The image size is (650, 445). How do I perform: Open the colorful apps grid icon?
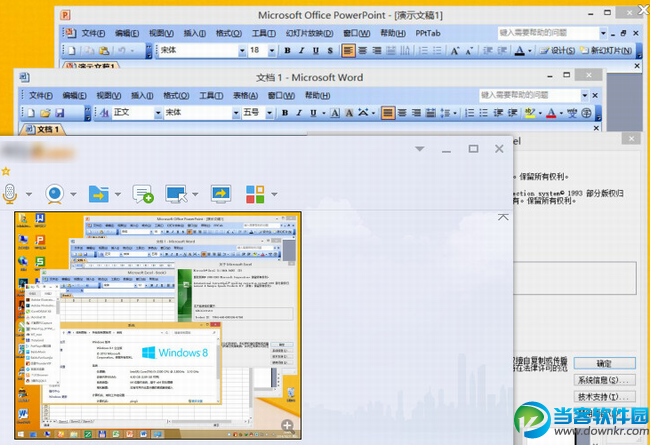point(255,194)
